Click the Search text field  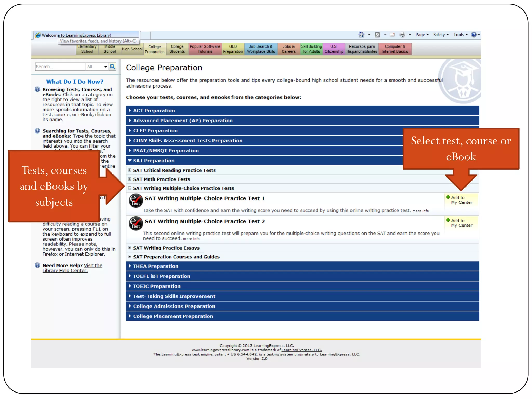tap(60, 67)
